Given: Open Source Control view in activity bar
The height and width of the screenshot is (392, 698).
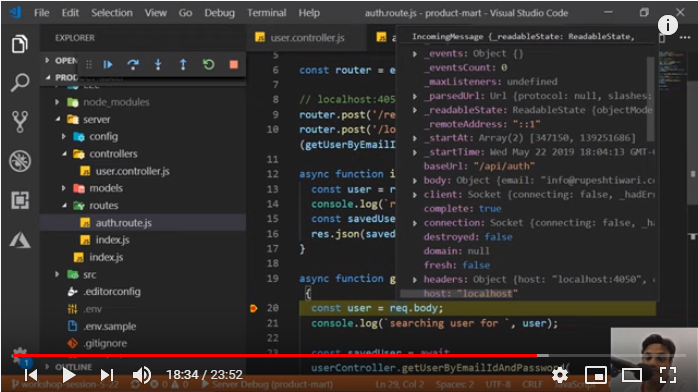Looking at the screenshot, I should click(x=20, y=121).
